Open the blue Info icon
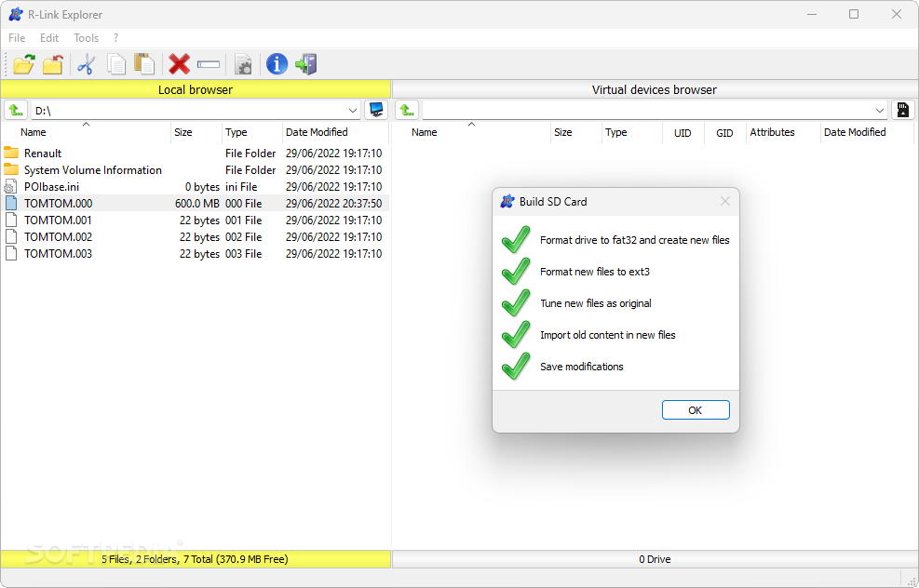Screen dimensions: 919x588 coord(277,64)
